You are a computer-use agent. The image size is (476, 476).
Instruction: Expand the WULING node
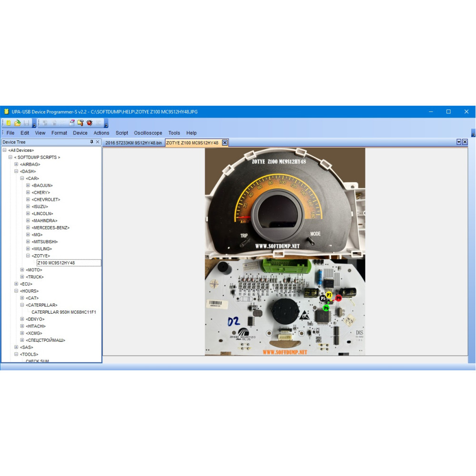click(28, 248)
